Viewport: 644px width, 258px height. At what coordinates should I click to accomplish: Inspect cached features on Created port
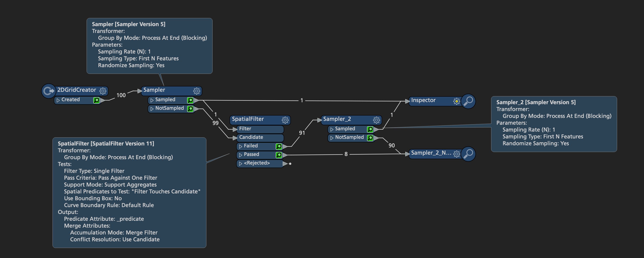pyautogui.click(x=96, y=100)
